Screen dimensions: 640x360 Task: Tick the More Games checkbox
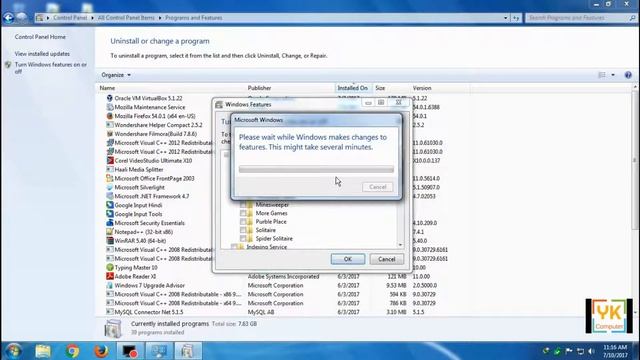[243, 213]
